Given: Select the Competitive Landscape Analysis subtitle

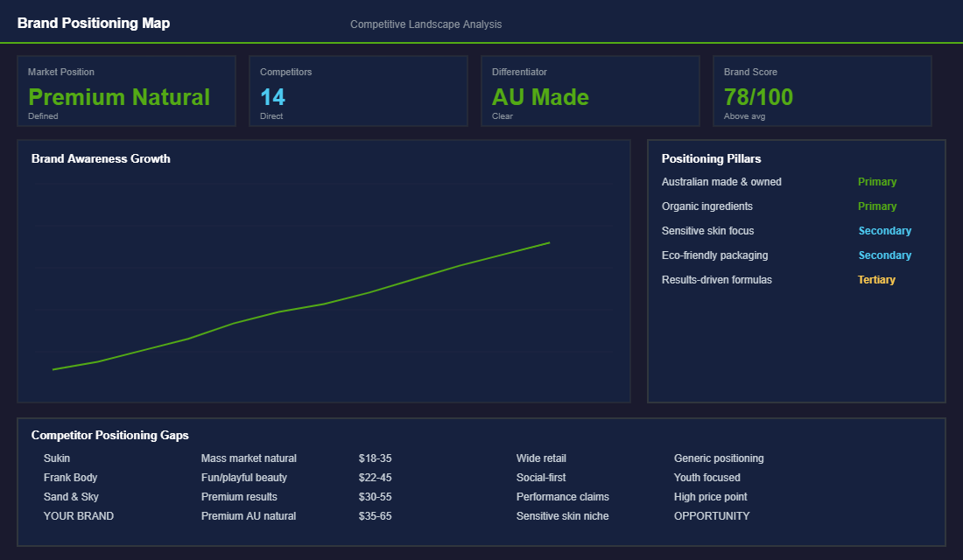Looking at the screenshot, I should tap(425, 24).
